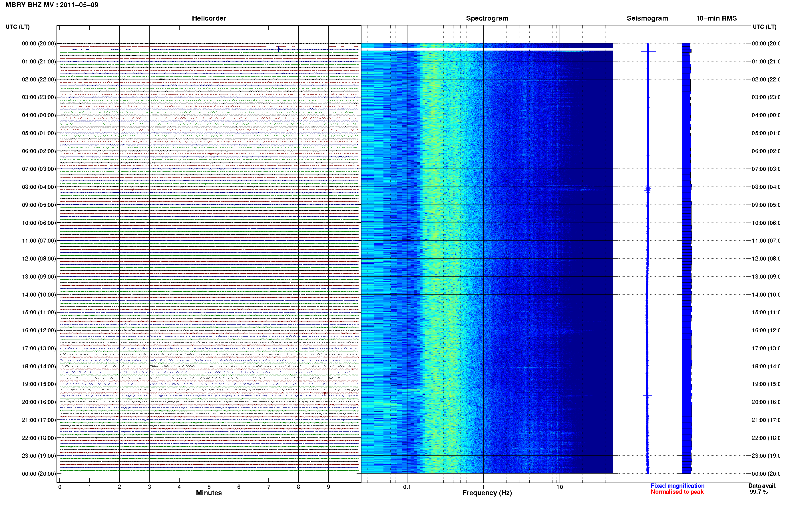
Task: Select the "11:00 (07:00)" left axis label
Action: tap(39, 241)
